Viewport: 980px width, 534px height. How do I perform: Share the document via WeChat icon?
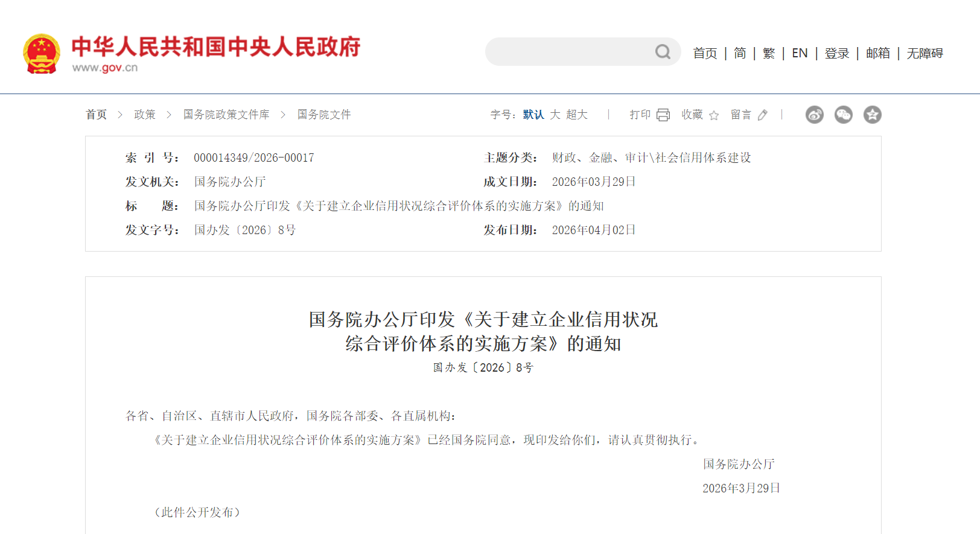point(844,115)
